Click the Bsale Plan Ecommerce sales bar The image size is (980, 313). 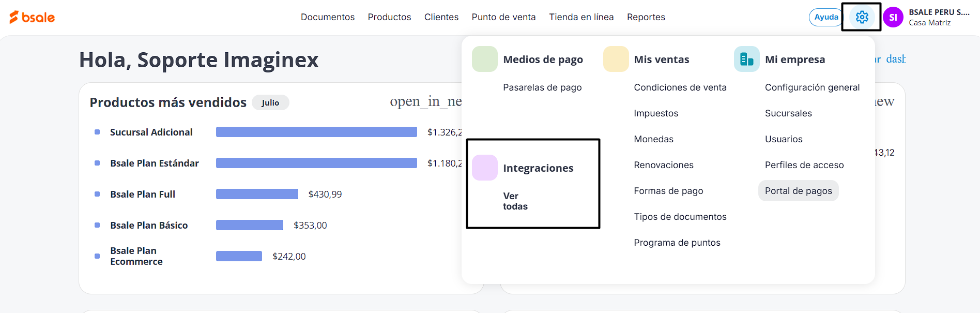tap(239, 256)
